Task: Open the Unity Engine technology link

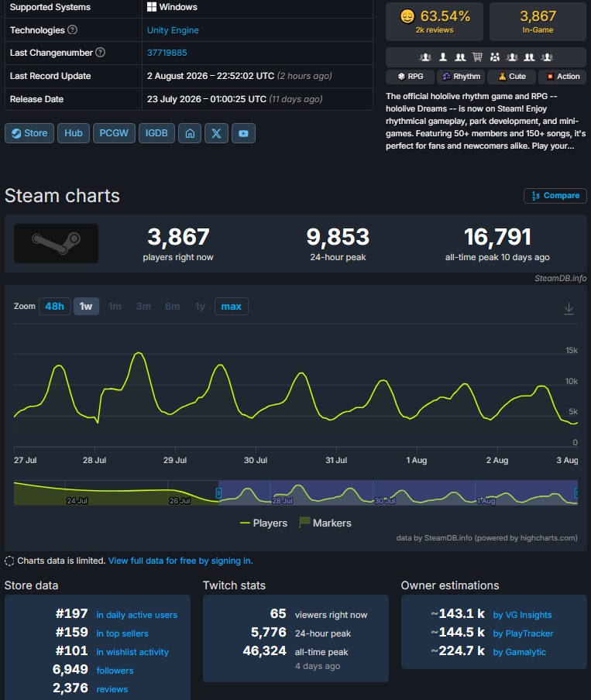Action: 173,30
